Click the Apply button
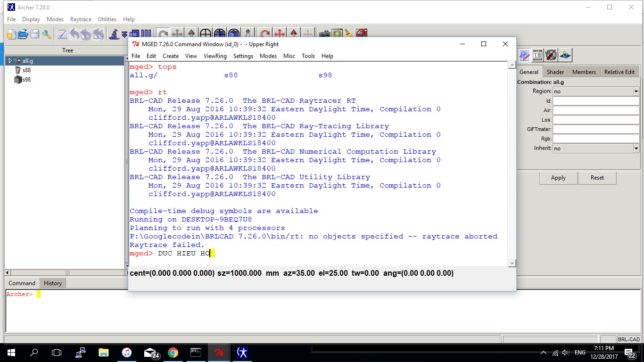Image resolution: width=644 pixels, height=362 pixels. (x=559, y=178)
